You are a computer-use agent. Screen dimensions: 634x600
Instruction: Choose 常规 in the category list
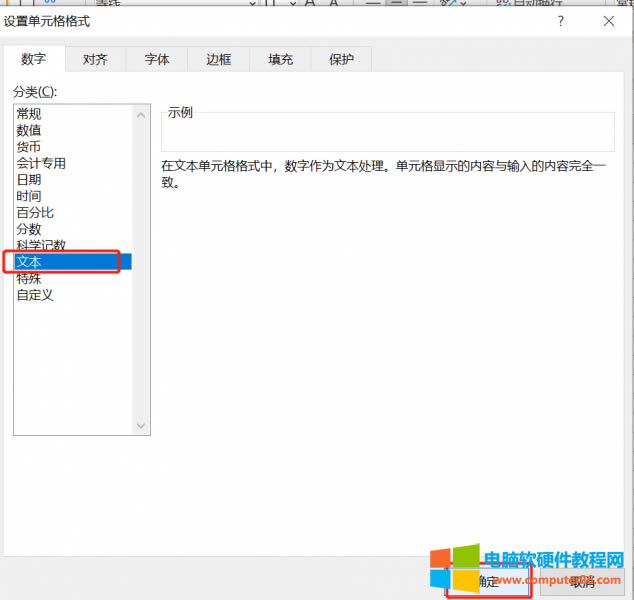[29, 114]
